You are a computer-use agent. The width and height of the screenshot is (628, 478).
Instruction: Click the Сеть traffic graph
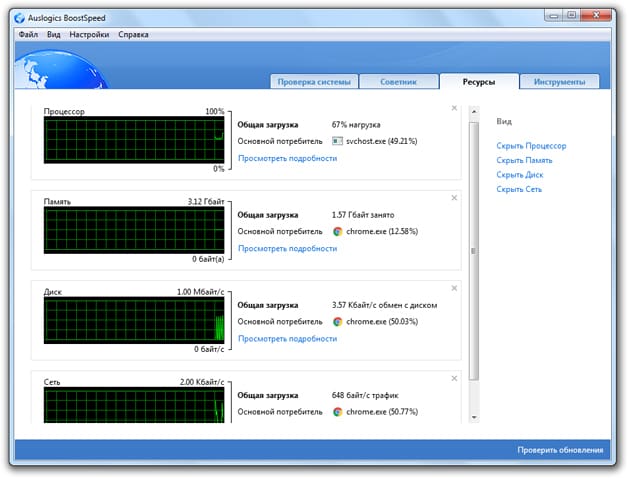pos(134,405)
